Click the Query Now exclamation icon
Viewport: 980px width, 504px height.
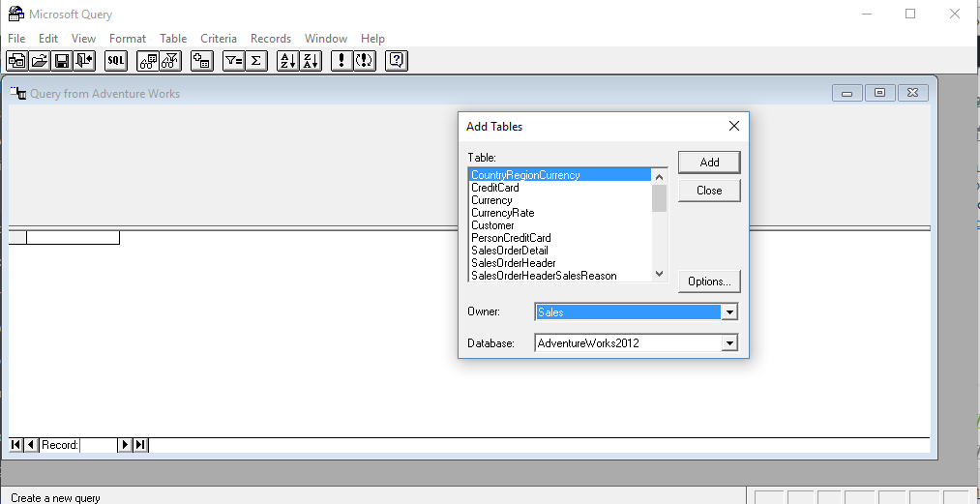tap(342, 61)
